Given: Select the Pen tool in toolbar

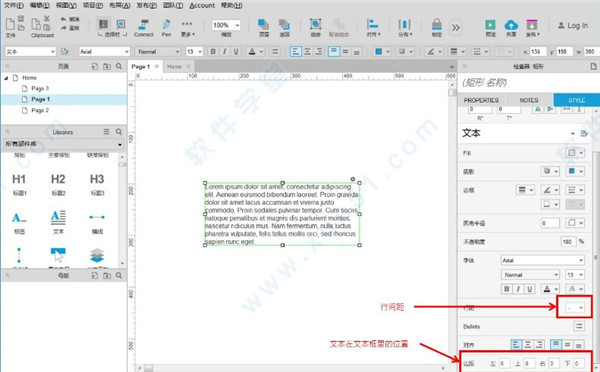Looking at the screenshot, I should coord(166,28).
